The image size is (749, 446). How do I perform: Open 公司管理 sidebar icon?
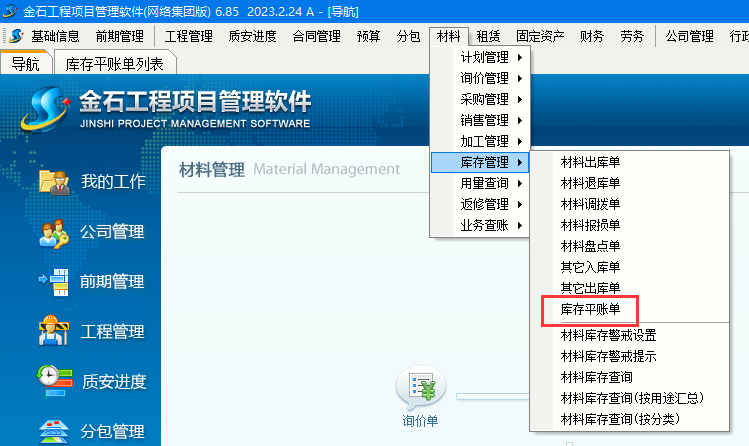coord(53,232)
